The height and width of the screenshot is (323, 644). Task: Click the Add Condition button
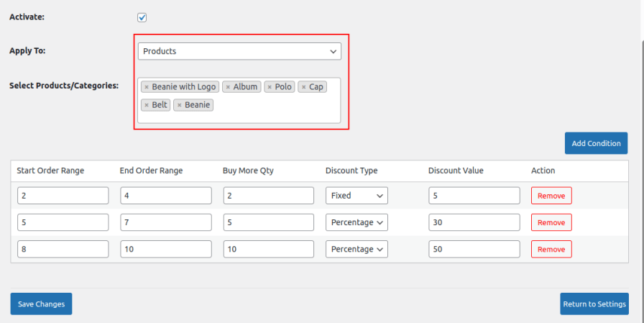(596, 143)
